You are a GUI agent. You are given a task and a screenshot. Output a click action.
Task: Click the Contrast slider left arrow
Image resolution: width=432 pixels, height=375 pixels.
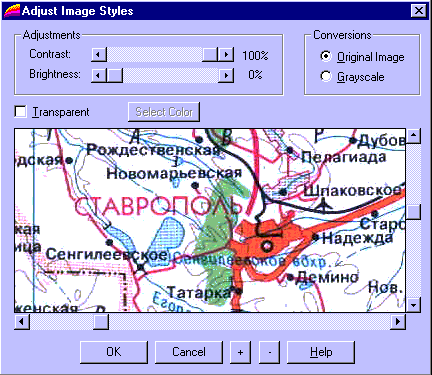(99, 54)
